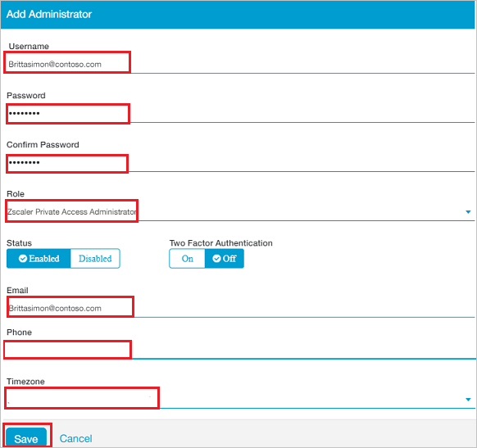Open the Role dropdown list
This screenshot has width=477, height=448.
click(240, 211)
